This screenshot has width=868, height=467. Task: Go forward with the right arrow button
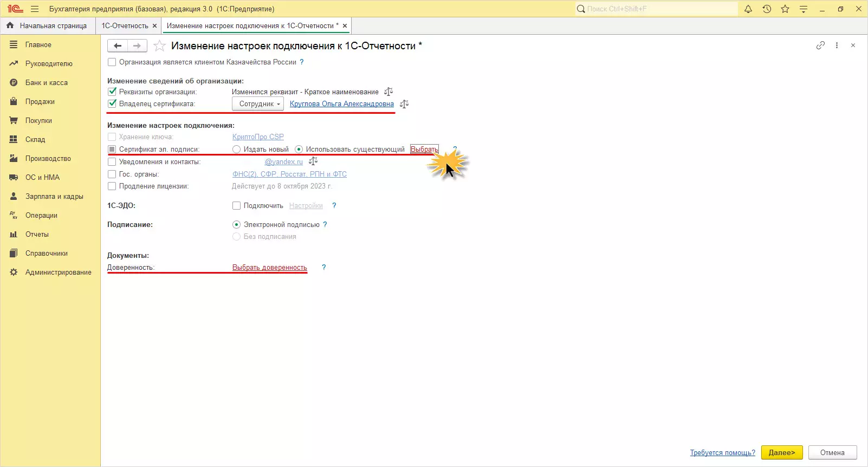pyautogui.click(x=137, y=46)
